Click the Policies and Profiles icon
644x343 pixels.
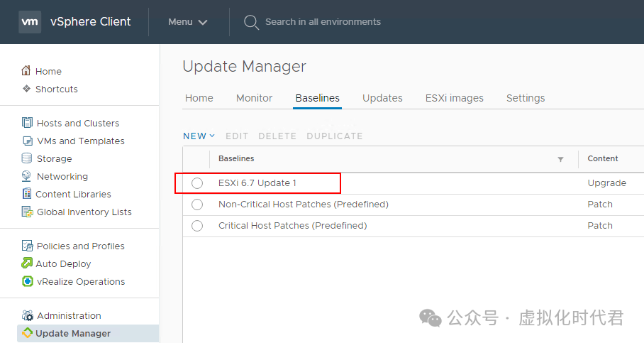[x=27, y=246]
